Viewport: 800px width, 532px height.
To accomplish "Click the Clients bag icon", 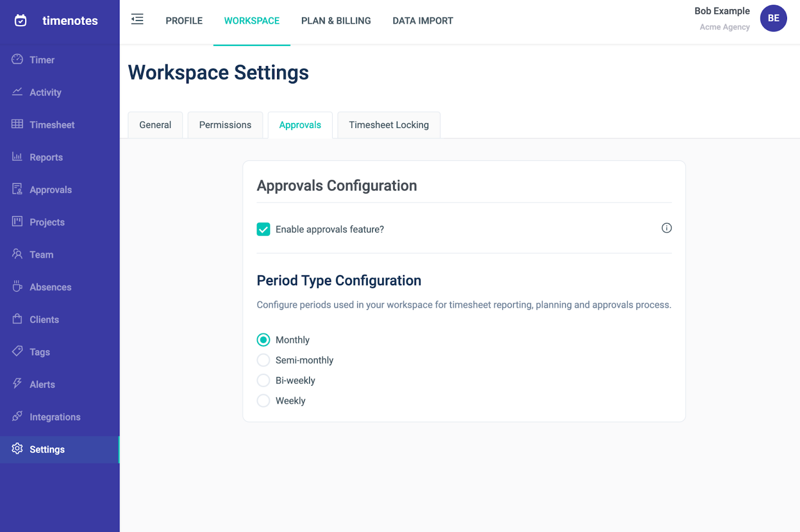I will [17, 319].
